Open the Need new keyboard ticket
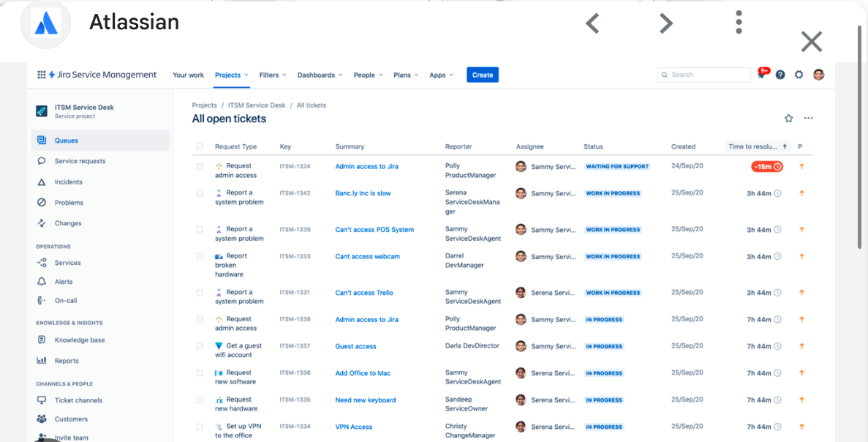868x442 pixels. coord(366,400)
